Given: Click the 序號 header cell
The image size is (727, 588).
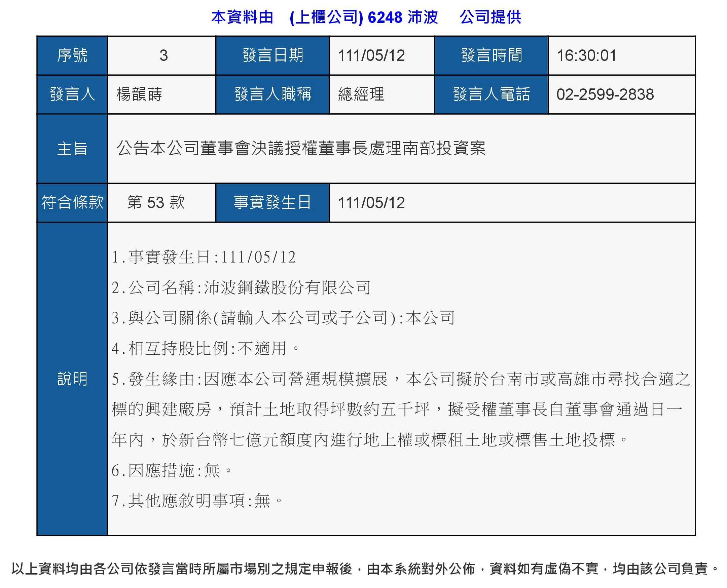Looking at the screenshot, I should click(x=72, y=55).
